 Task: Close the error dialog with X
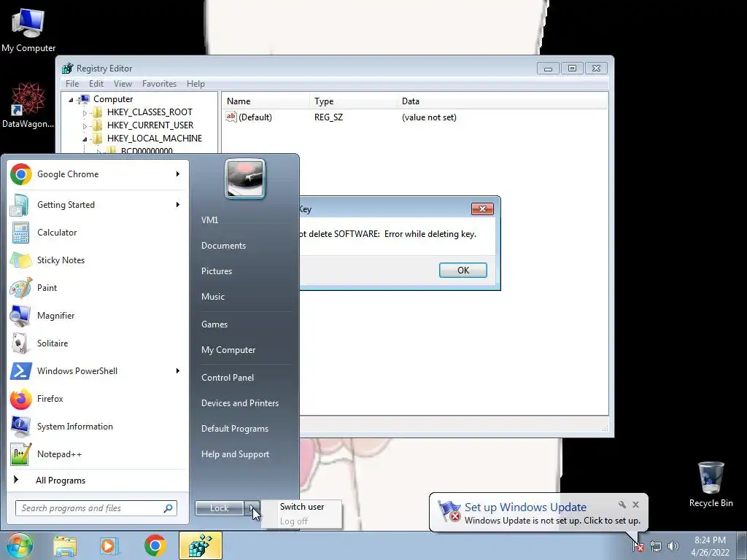[482, 209]
